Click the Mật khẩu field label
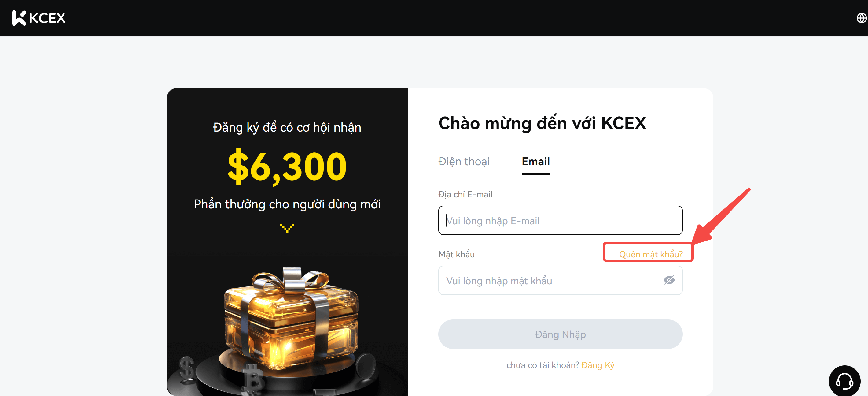The height and width of the screenshot is (396, 868). click(456, 254)
